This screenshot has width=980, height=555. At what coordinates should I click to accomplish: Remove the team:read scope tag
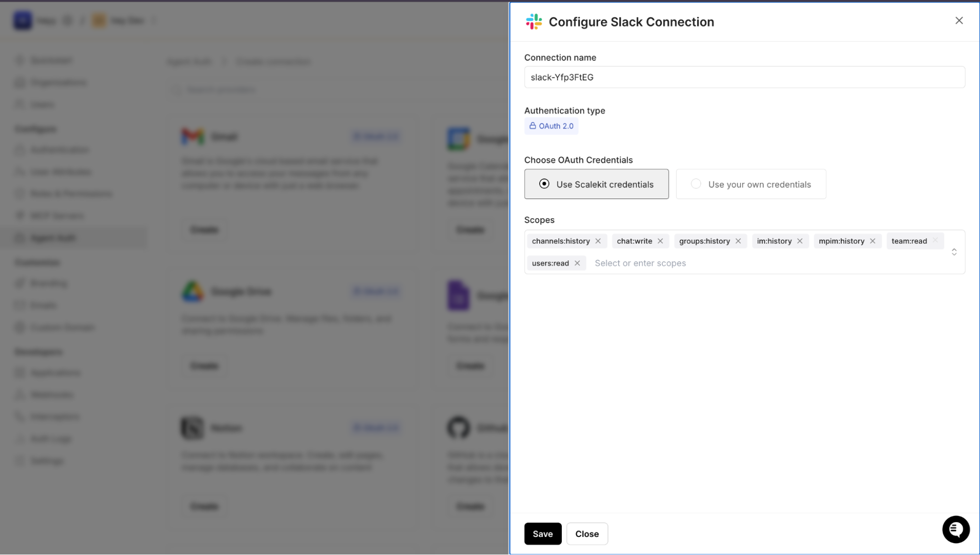point(935,240)
